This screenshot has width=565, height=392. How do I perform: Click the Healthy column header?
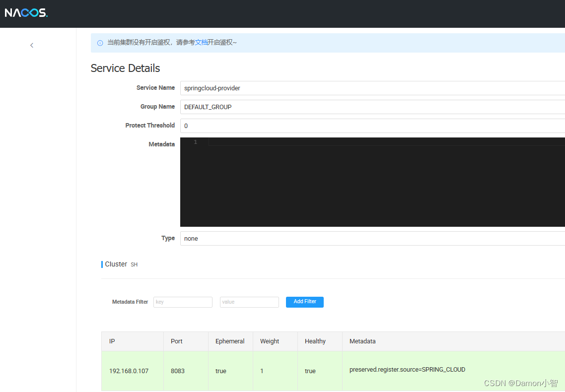[x=320, y=341]
